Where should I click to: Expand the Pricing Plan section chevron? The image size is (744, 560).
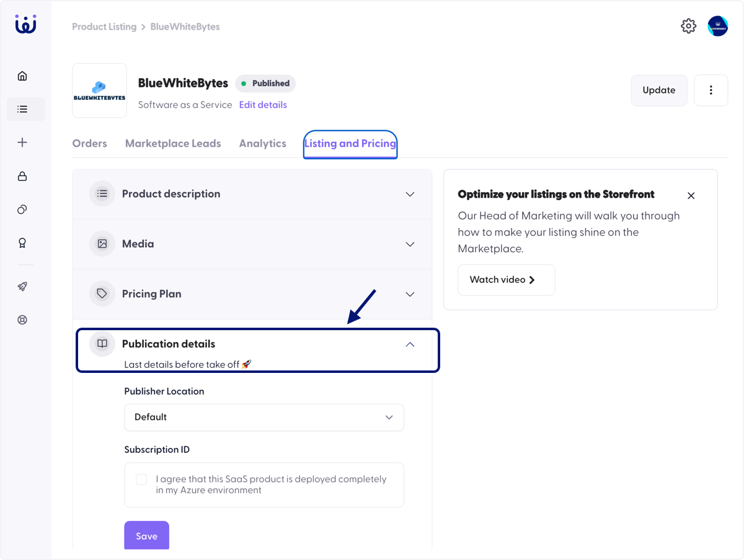point(410,294)
